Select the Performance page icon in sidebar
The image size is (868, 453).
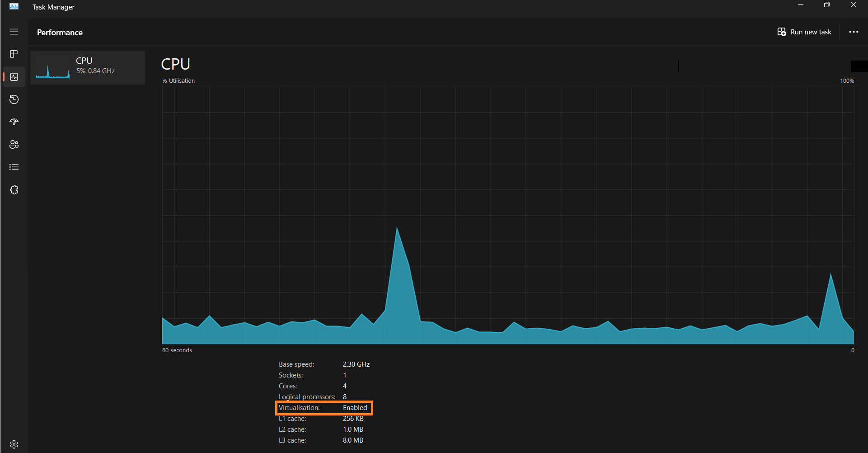(x=14, y=77)
